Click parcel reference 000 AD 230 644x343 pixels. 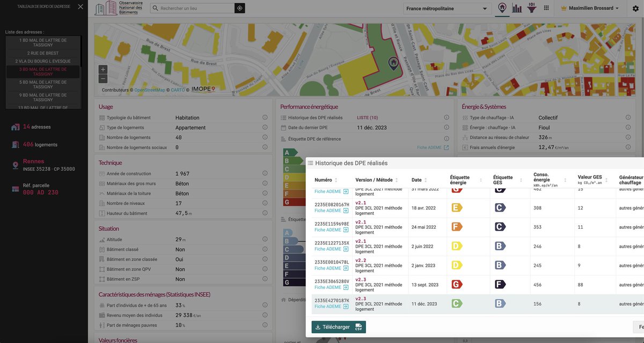pos(40,192)
